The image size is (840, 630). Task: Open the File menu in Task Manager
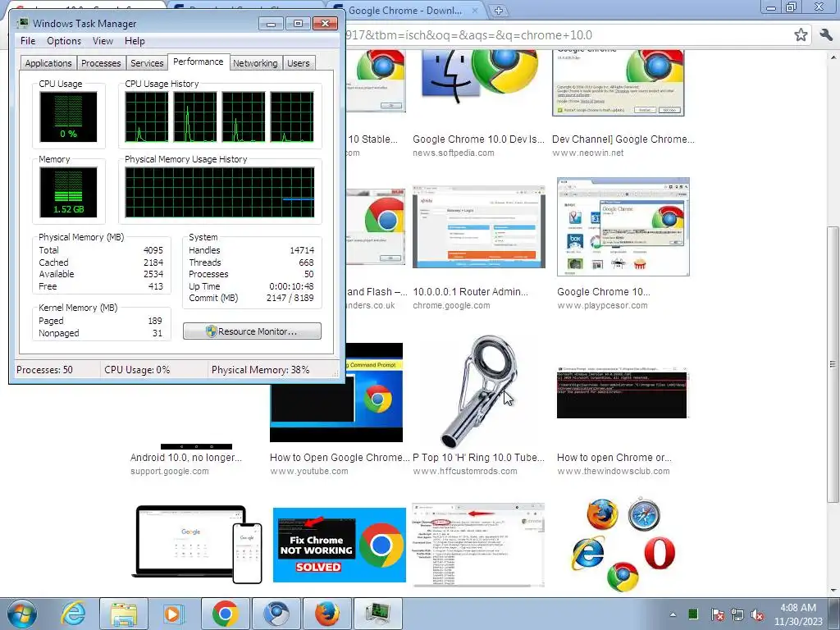[28, 41]
